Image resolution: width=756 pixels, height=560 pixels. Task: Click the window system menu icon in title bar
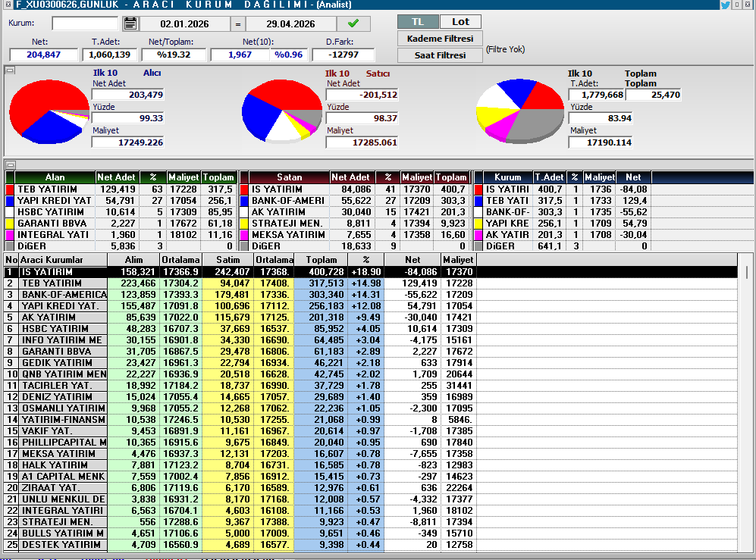click(8, 5)
